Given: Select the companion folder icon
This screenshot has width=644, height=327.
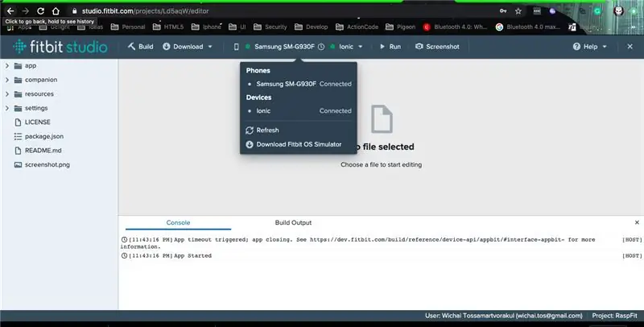Looking at the screenshot, I should click(x=18, y=80).
